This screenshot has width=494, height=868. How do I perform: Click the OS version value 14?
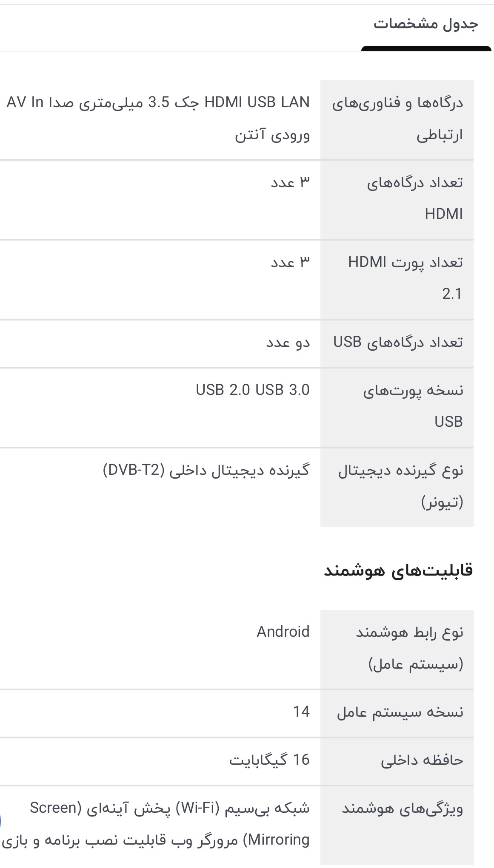point(301,712)
